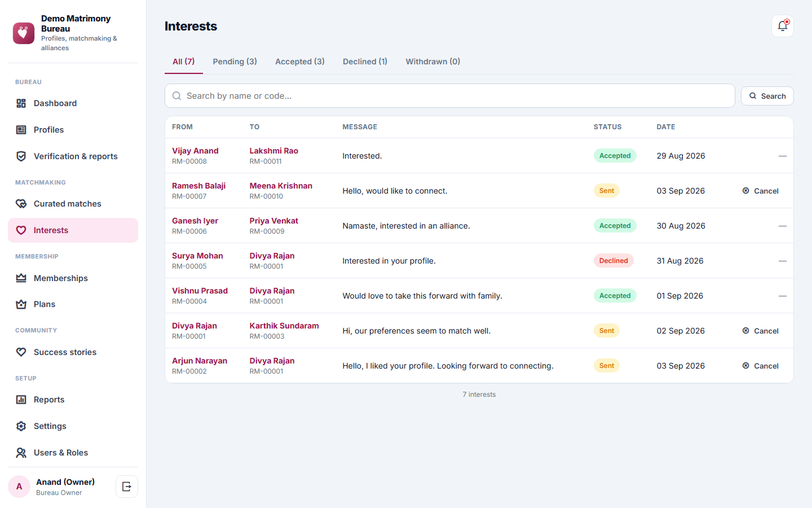The height and width of the screenshot is (508, 812).
Task: Click the code RM-00004
Action: [x=189, y=301]
